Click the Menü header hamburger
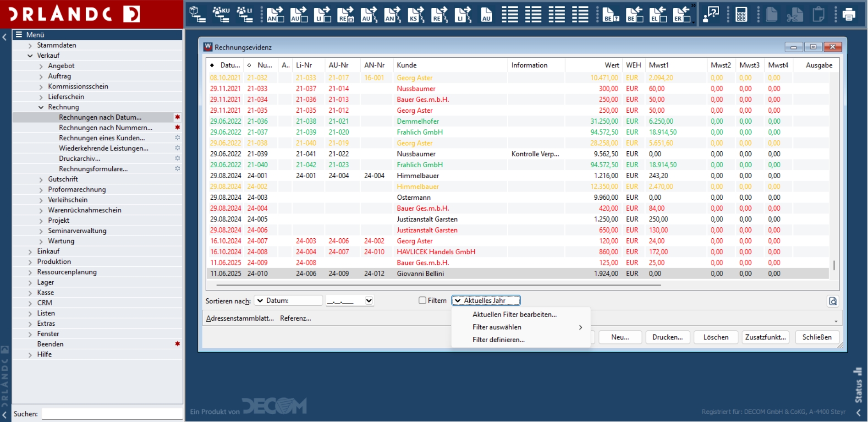 pyautogui.click(x=19, y=34)
